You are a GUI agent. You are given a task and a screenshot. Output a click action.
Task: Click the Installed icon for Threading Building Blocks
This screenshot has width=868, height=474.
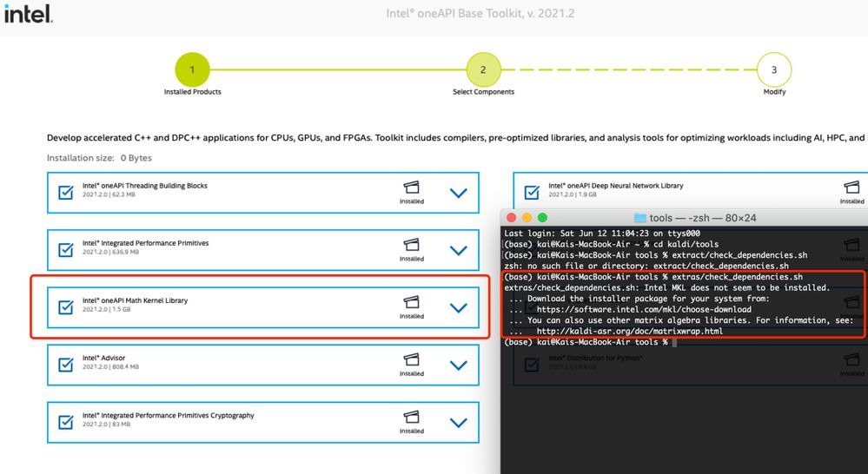tap(412, 188)
